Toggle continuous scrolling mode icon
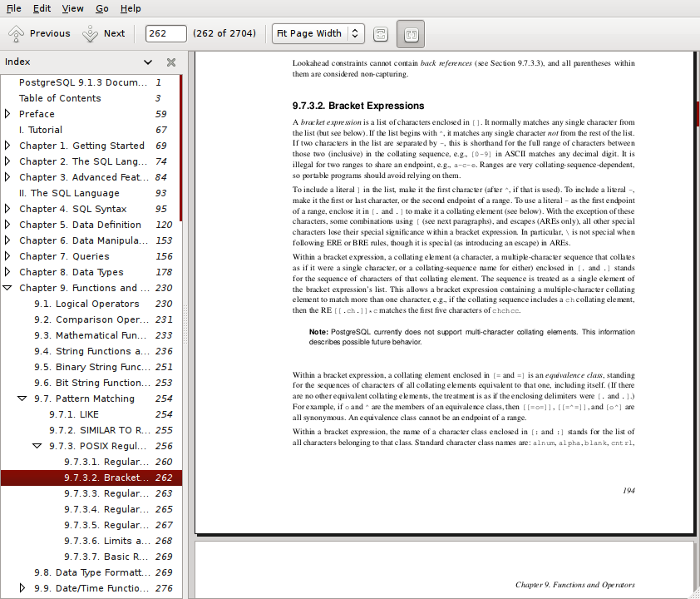Image resolution: width=700 pixels, height=599 pixels. (x=381, y=34)
